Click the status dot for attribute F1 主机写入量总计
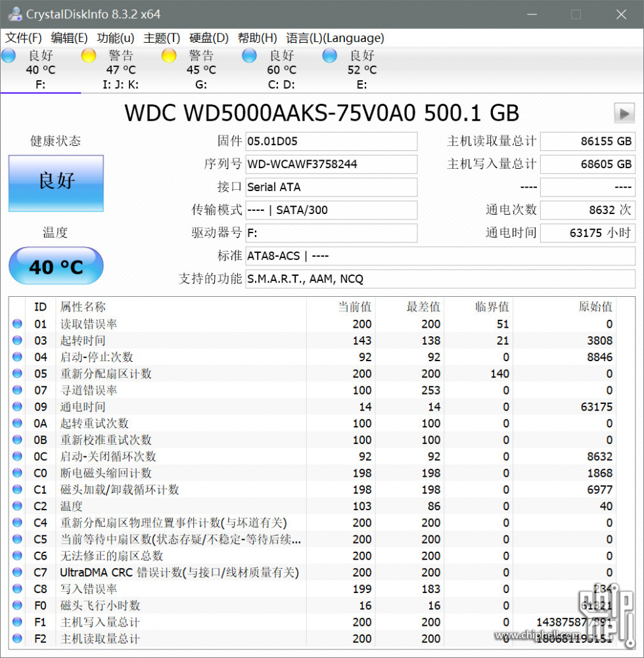This screenshot has width=644, height=658. (17, 623)
